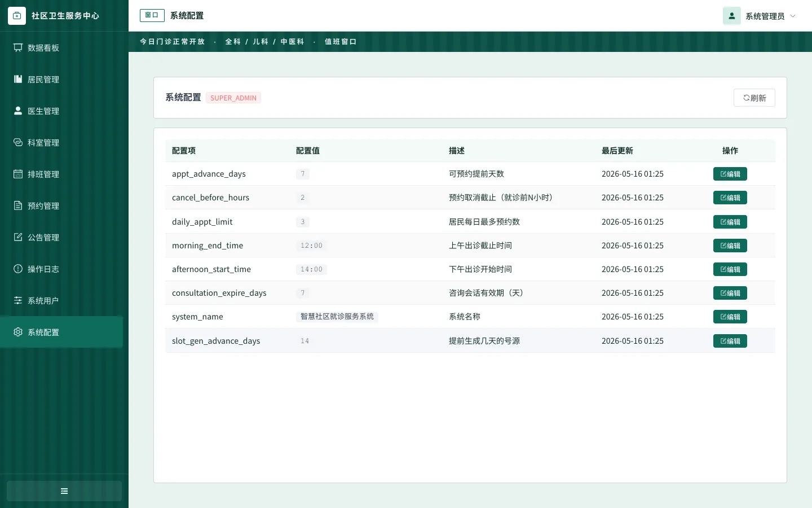812x508 pixels.
Task: Open the 系统管理员 dropdown chevron
Action: pyautogui.click(x=793, y=16)
